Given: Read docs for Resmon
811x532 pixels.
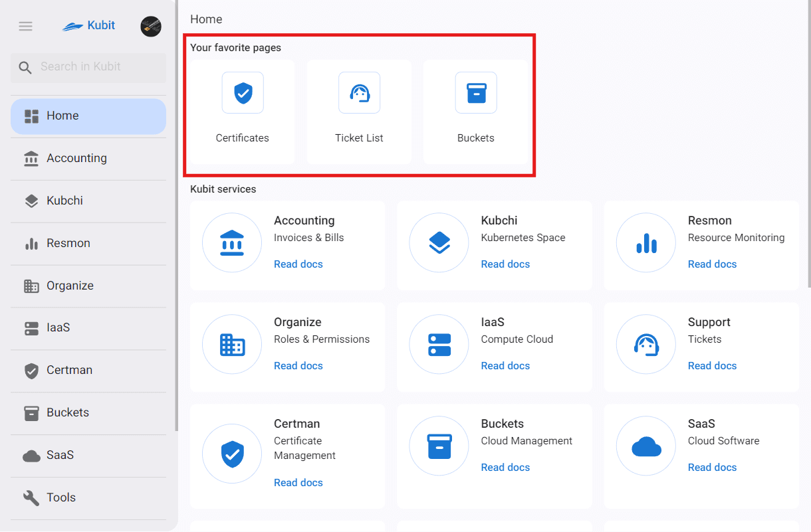Looking at the screenshot, I should [x=713, y=264].
